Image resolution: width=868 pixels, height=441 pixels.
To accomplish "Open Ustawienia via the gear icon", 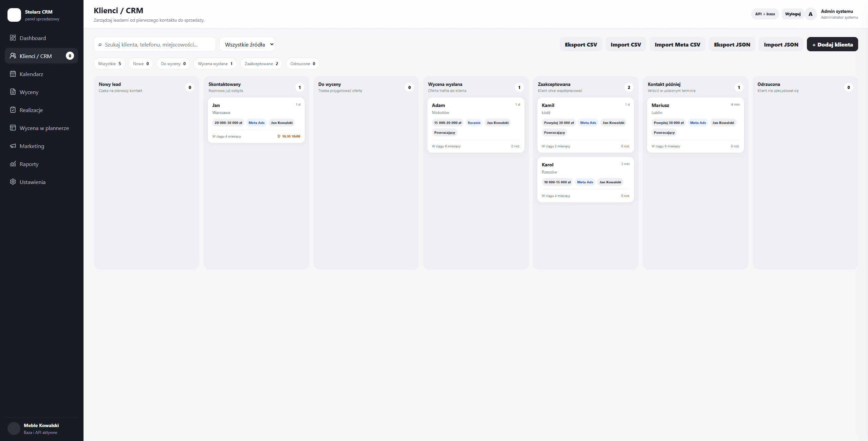I will tap(13, 182).
